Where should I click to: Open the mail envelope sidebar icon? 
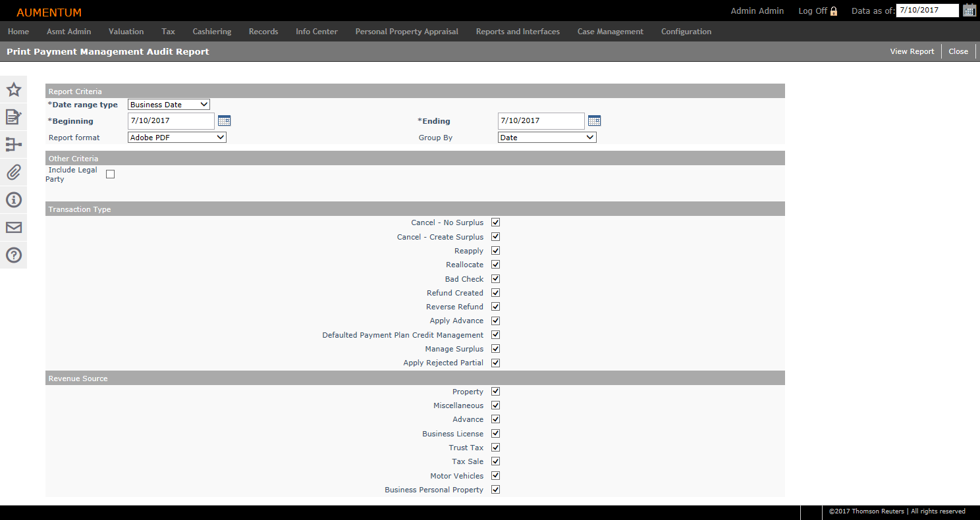point(13,228)
